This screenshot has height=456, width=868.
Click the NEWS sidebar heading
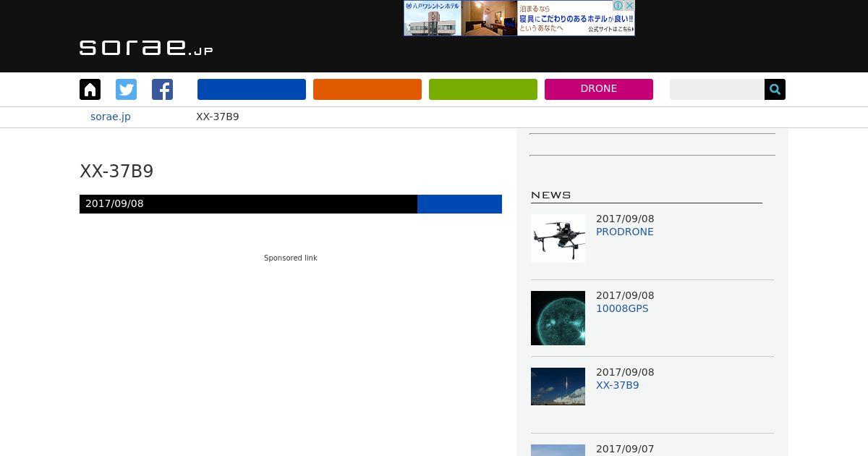click(x=551, y=195)
